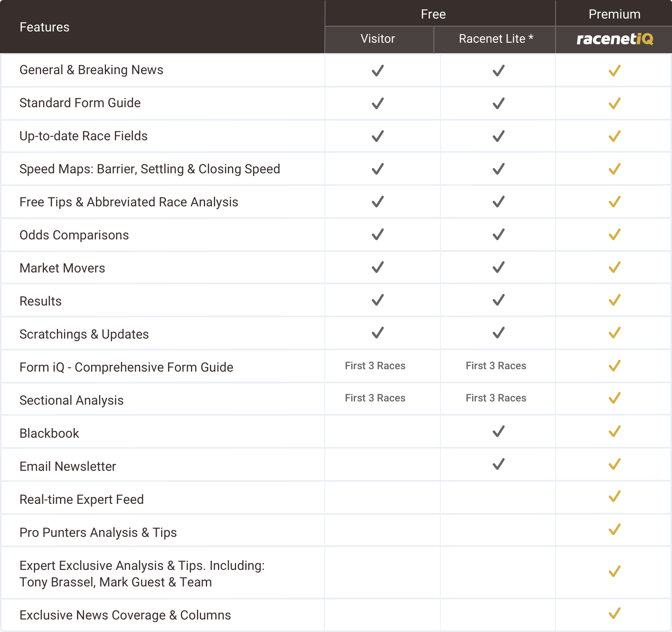The width and height of the screenshot is (672, 632).
Task: Select the Results checkmark in the Visitor column
Action: tap(377, 300)
